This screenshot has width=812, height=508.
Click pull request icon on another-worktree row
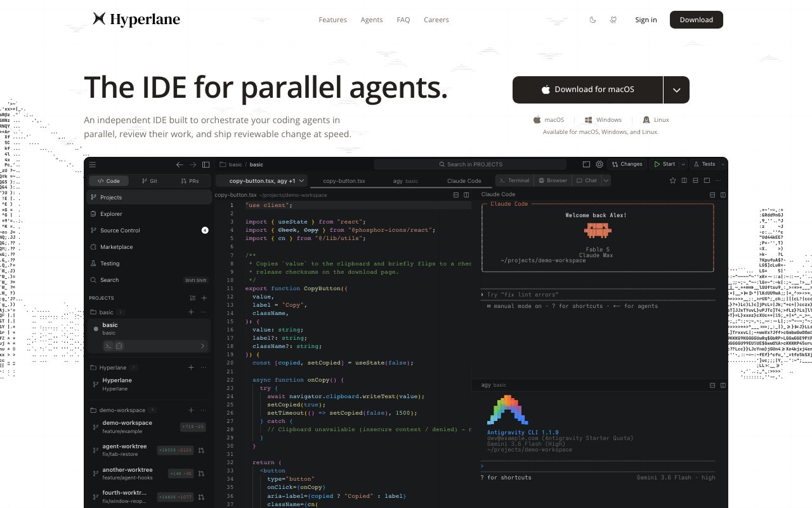201,474
